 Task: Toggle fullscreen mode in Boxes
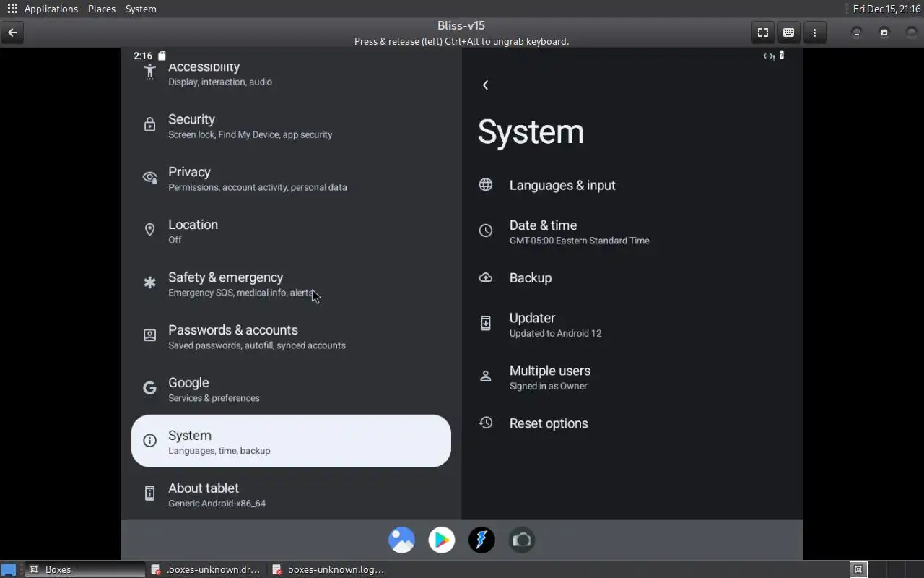coord(762,33)
